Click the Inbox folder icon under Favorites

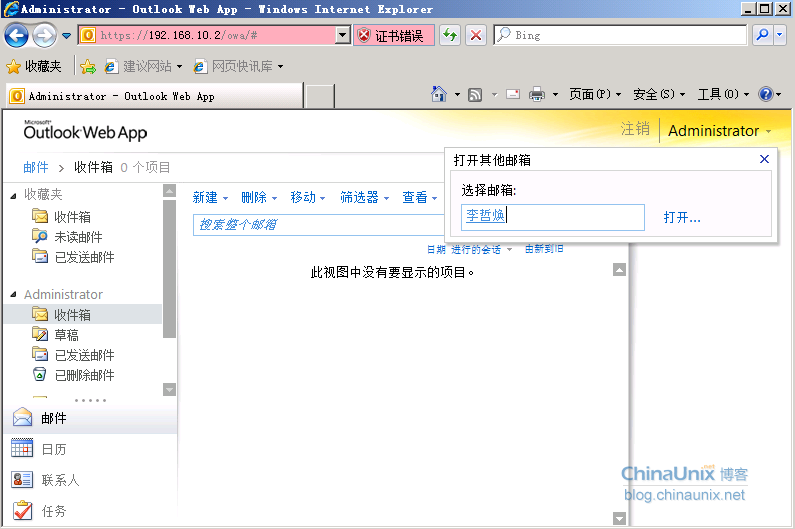click(x=40, y=216)
